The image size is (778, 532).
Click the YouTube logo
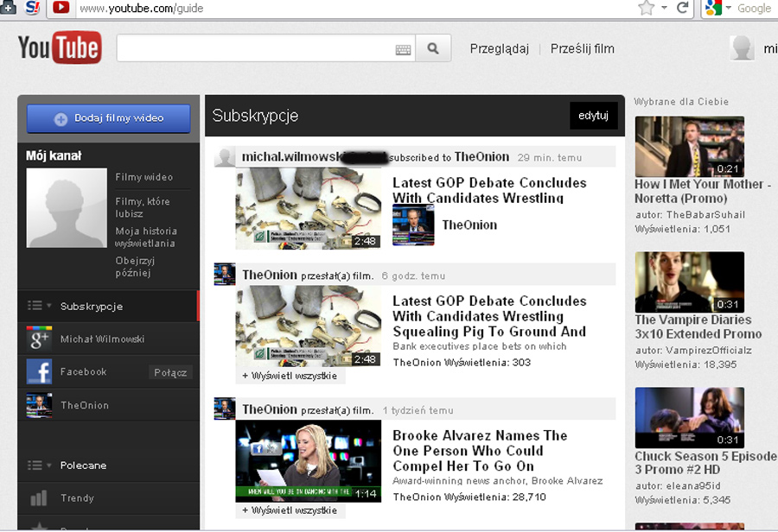pyautogui.click(x=60, y=48)
